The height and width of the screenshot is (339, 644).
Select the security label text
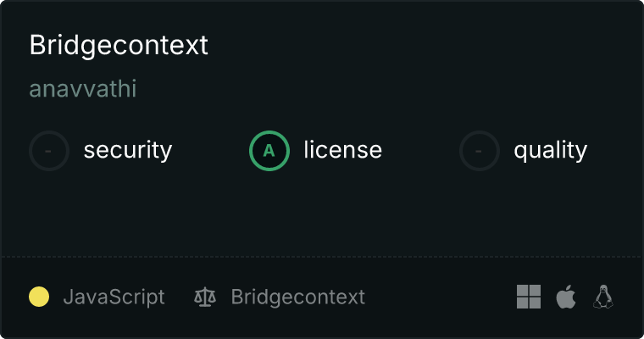point(127,151)
